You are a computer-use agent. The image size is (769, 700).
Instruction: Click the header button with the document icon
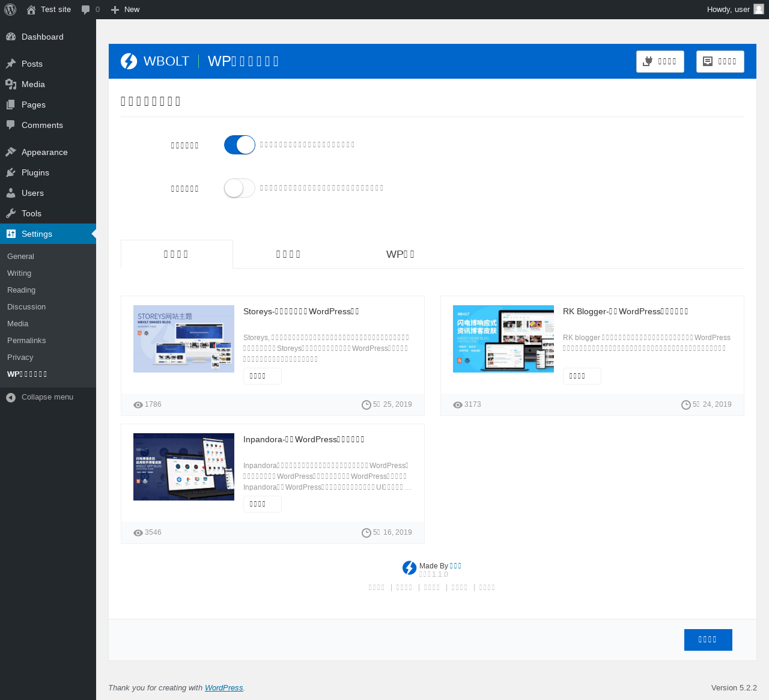click(720, 61)
